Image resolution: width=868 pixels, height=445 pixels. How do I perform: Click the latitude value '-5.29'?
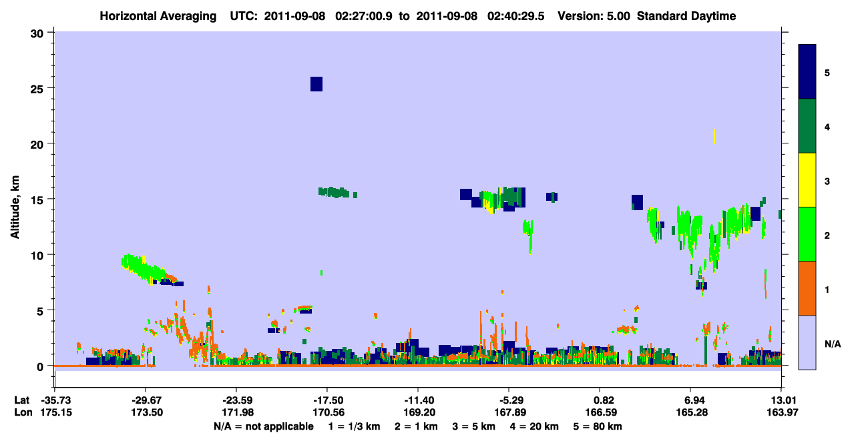click(509, 400)
